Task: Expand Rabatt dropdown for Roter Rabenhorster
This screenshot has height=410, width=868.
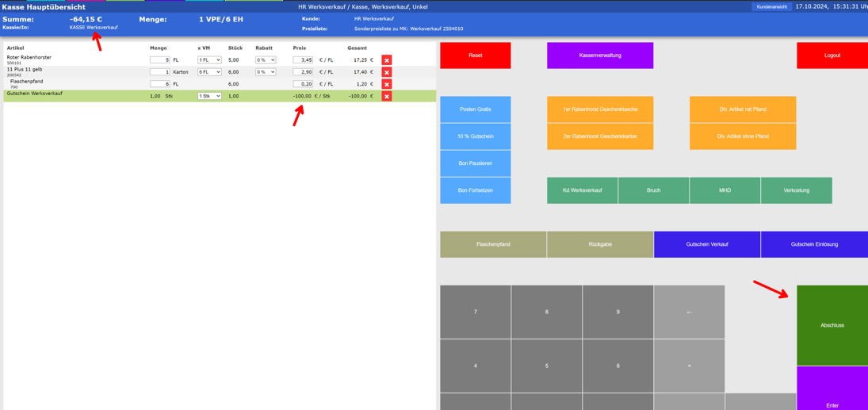Action: [x=266, y=60]
